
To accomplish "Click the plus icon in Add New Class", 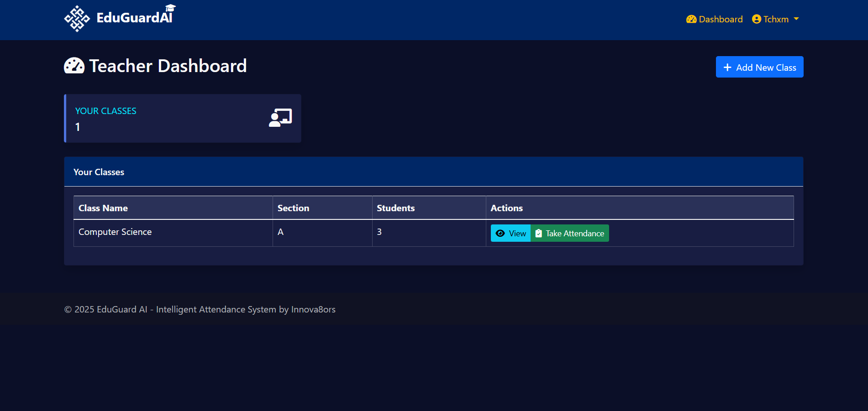I will click(727, 67).
